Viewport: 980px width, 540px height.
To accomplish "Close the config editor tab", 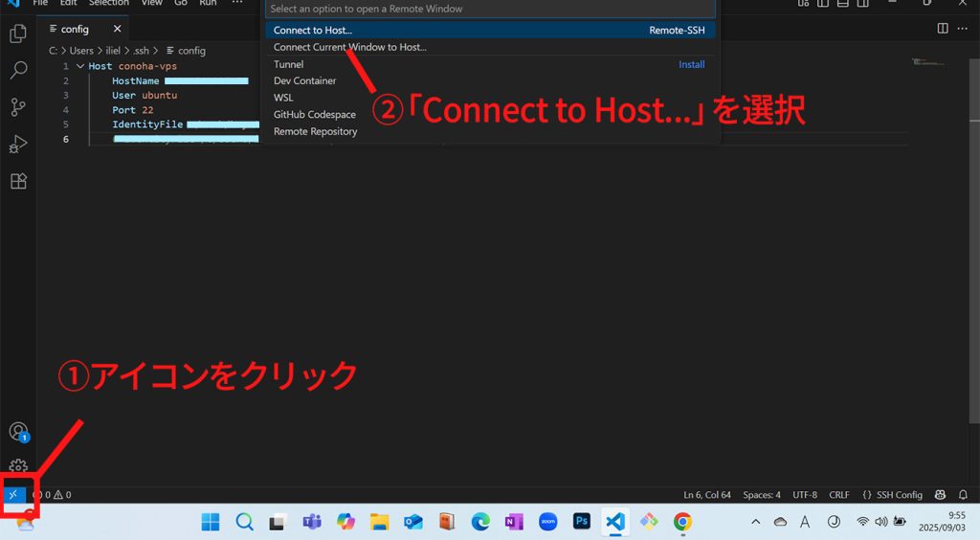I will [118, 30].
